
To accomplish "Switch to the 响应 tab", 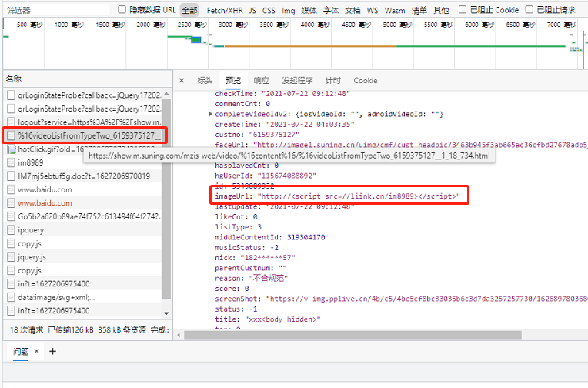I will (261, 80).
